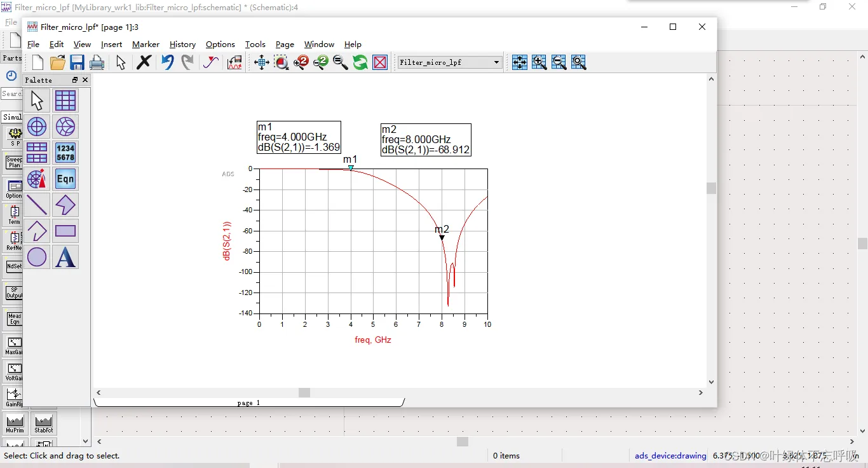Open an existing data display file
The width and height of the screenshot is (868, 468).
(x=58, y=62)
